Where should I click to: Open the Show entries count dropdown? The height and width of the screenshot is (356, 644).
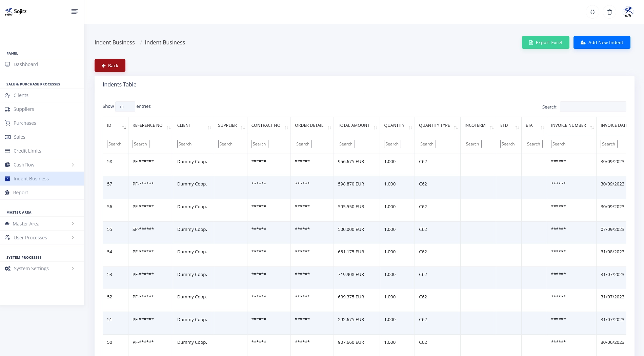pyautogui.click(x=125, y=106)
